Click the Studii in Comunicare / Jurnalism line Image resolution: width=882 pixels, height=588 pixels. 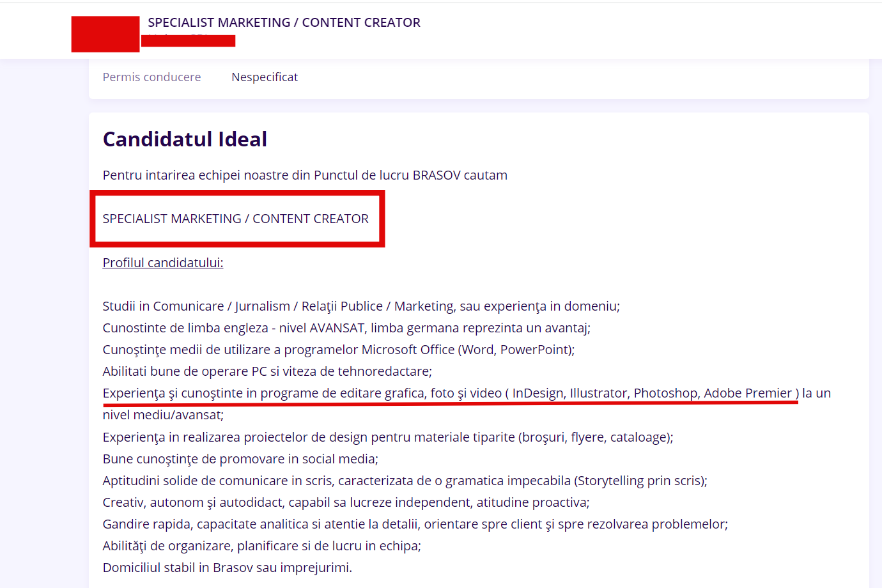click(361, 306)
